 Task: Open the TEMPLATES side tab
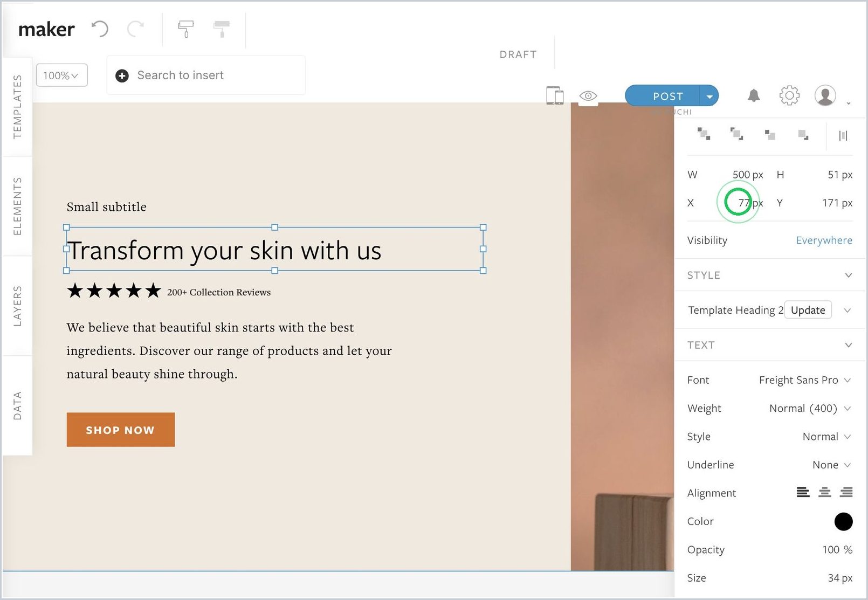17,107
